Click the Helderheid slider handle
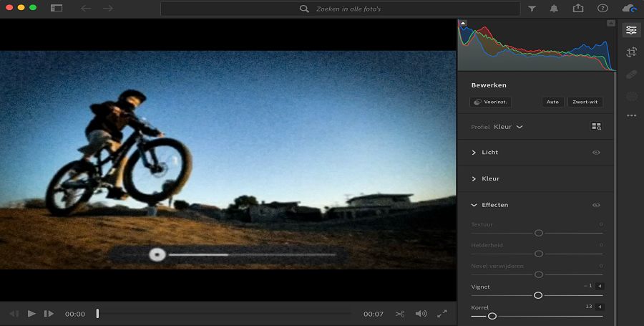The image size is (644, 326). point(538,254)
